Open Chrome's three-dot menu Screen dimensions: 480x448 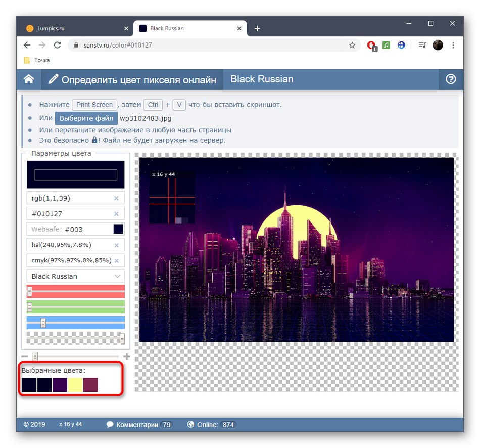[453, 46]
